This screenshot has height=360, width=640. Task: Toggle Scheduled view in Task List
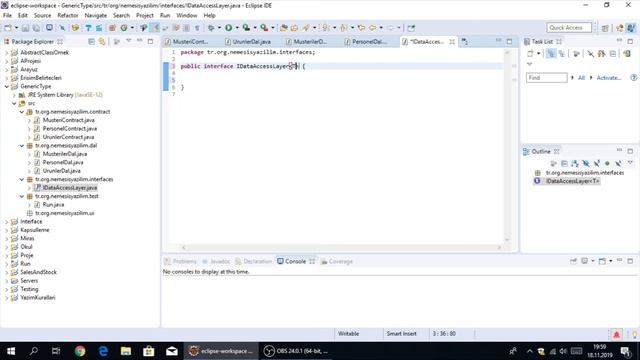[562, 53]
